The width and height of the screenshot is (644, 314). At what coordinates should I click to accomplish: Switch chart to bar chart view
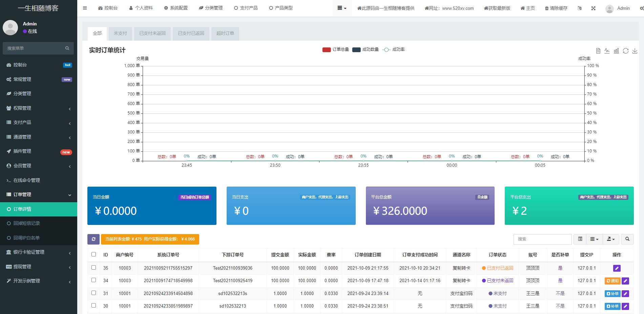click(616, 50)
